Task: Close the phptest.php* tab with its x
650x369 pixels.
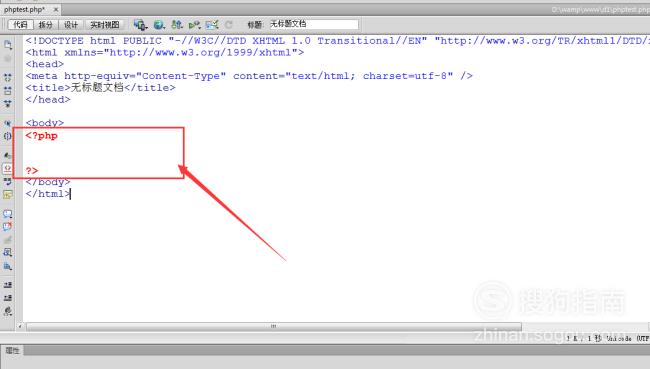Action: [x=56, y=9]
